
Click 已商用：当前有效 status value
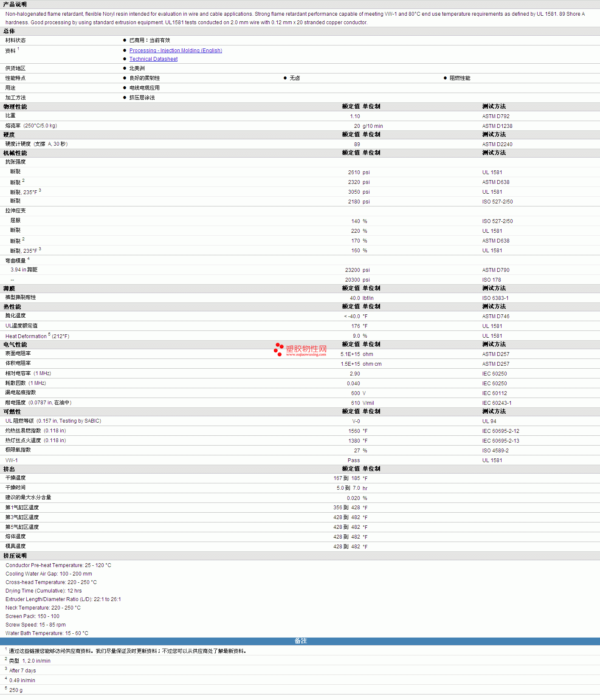coord(149,40)
